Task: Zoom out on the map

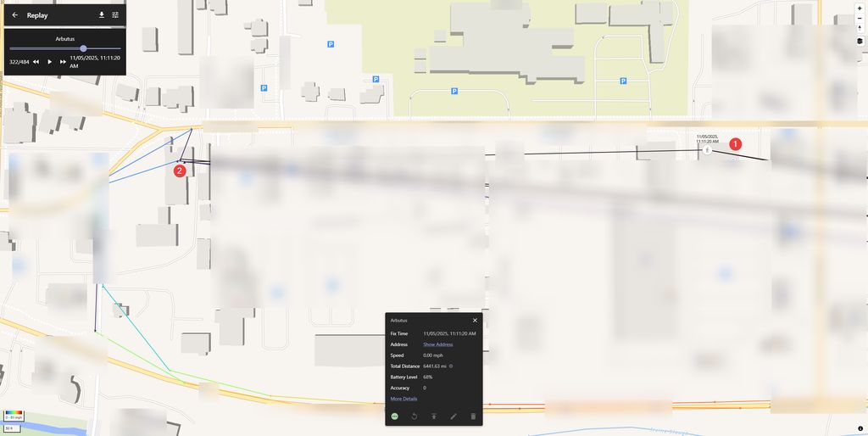Action: click(860, 19)
